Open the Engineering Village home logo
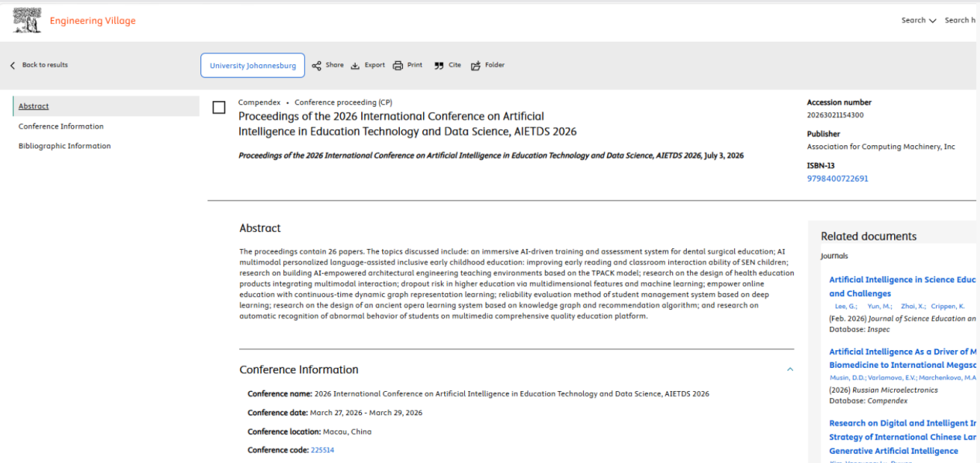 click(x=74, y=21)
